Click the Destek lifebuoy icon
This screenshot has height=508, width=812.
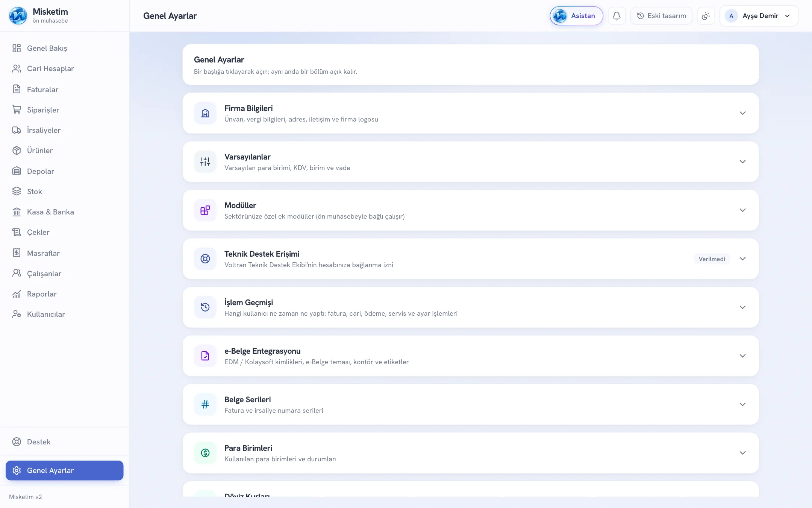pyautogui.click(x=17, y=442)
